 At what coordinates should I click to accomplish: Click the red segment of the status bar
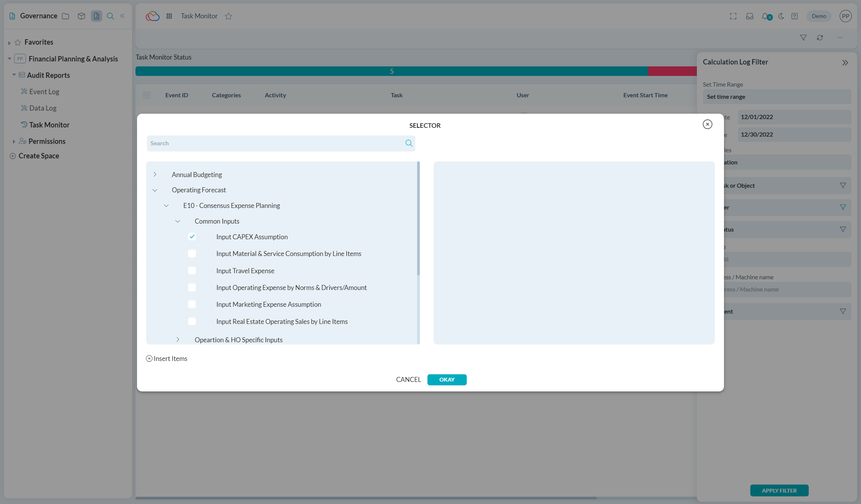(672, 71)
